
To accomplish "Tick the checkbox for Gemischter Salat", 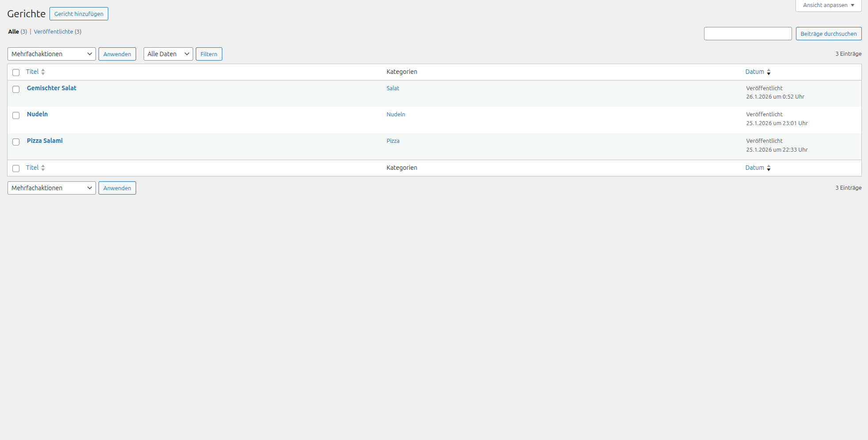I will (x=16, y=89).
